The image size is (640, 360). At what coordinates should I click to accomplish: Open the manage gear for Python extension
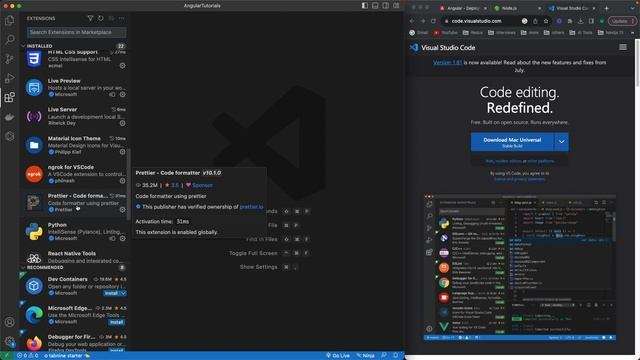point(122,238)
